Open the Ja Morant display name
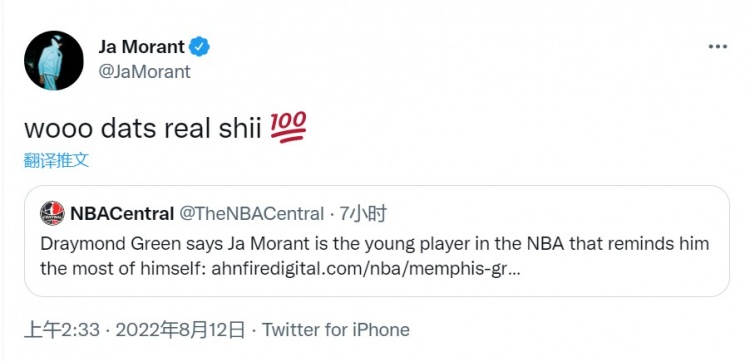This screenshot has height=361, width=750. click(142, 47)
